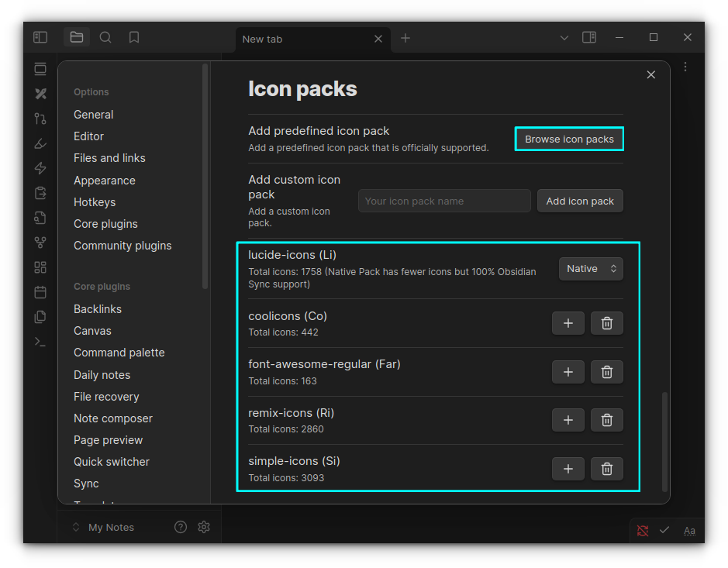The width and height of the screenshot is (728, 568).
Task: Click the plus icon for coolicons pack
Action: click(x=568, y=323)
